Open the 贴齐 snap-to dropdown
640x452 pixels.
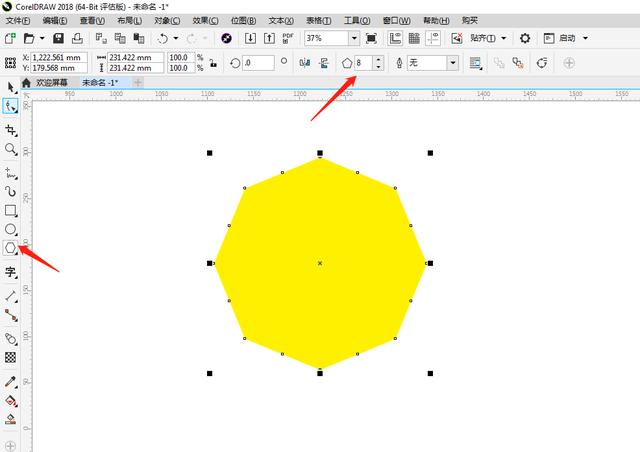[504, 38]
